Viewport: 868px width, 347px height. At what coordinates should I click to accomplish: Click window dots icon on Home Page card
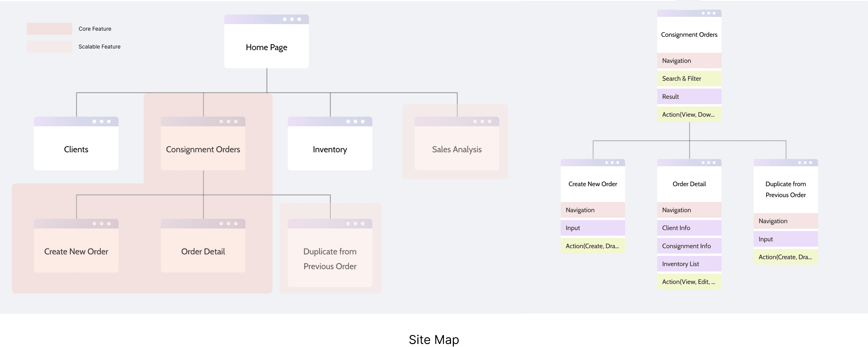pos(292,19)
